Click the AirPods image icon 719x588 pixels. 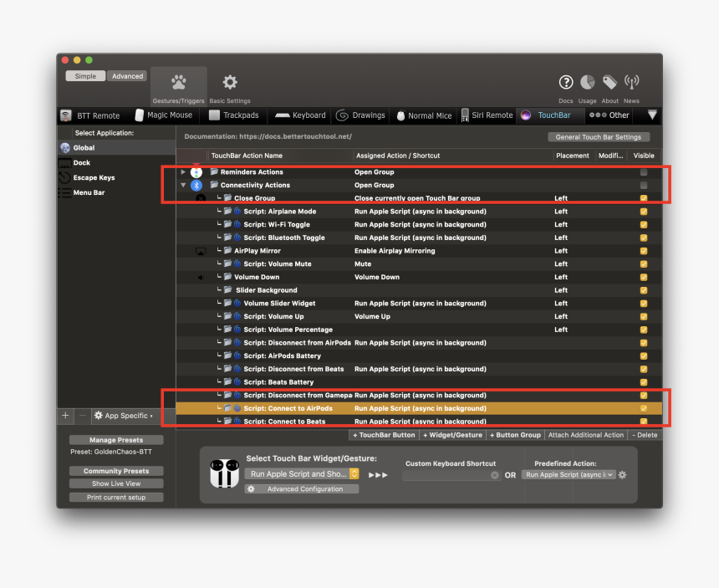225,473
